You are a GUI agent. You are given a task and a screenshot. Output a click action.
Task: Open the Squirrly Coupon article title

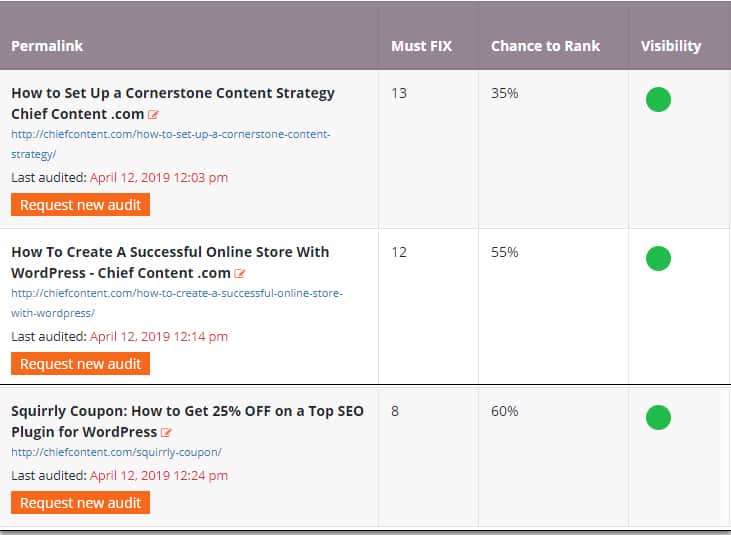[x=187, y=411]
